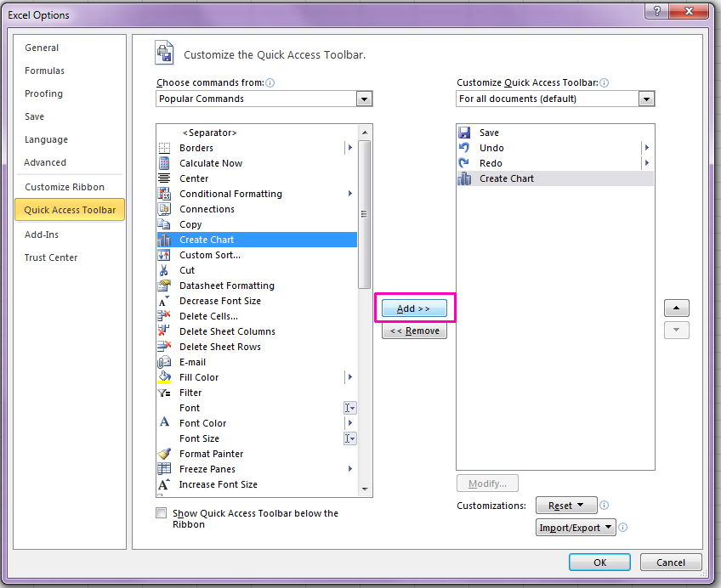Open the For all documents dropdown

pos(646,99)
